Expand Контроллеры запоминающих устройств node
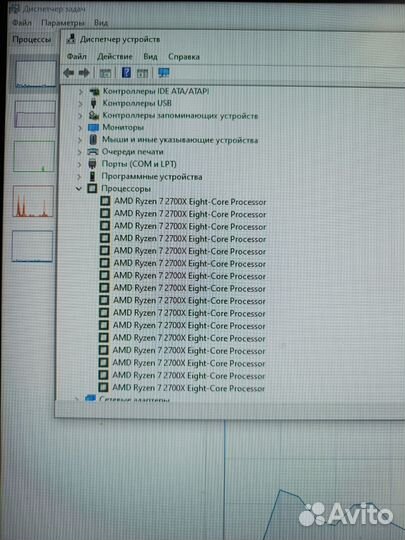Image resolution: width=405 pixels, height=540 pixels. pyautogui.click(x=80, y=116)
